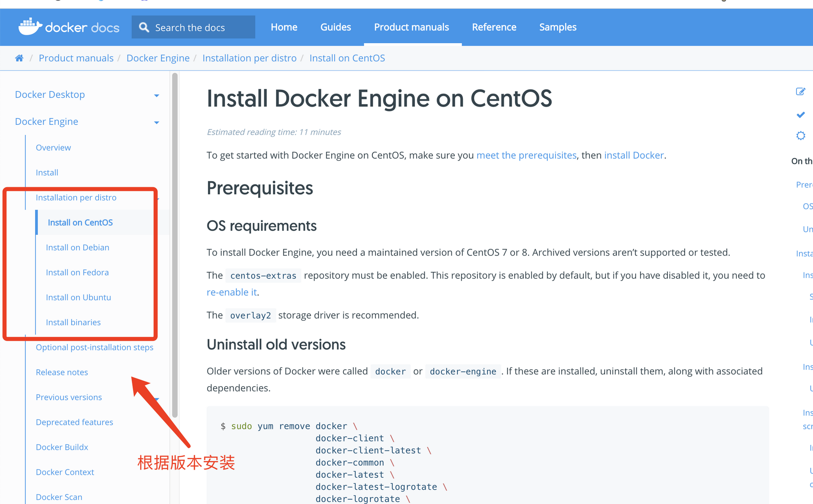
Task: Follow the 're-enable it' link
Action: (x=232, y=292)
